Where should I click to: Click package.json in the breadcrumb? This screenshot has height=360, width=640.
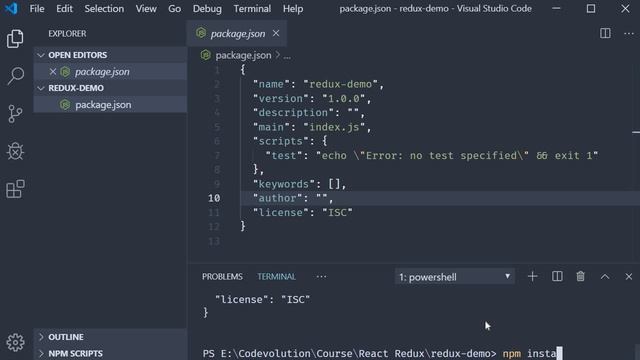click(x=243, y=55)
